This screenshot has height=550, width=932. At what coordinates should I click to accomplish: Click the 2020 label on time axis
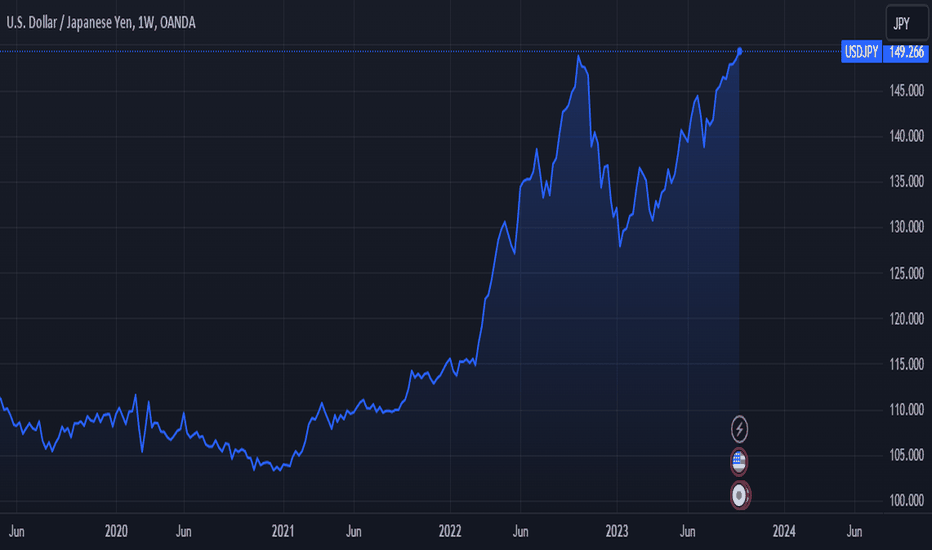[116, 531]
